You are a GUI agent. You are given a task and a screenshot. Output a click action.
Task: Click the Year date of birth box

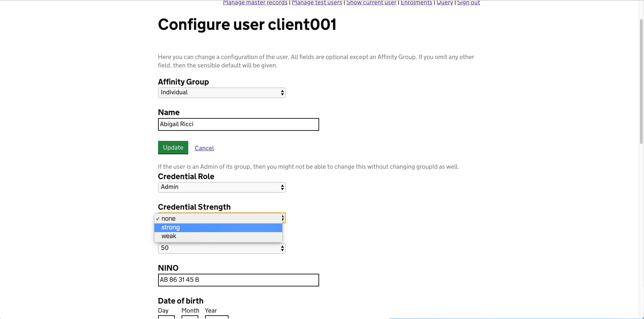(217, 317)
